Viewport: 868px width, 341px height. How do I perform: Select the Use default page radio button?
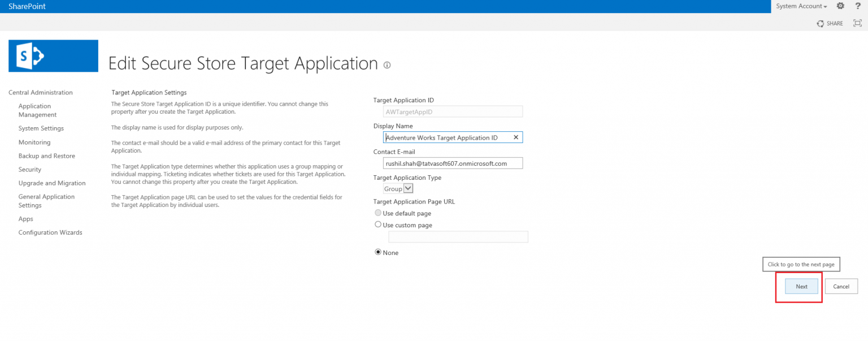pyautogui.click(x=377, y=213)
